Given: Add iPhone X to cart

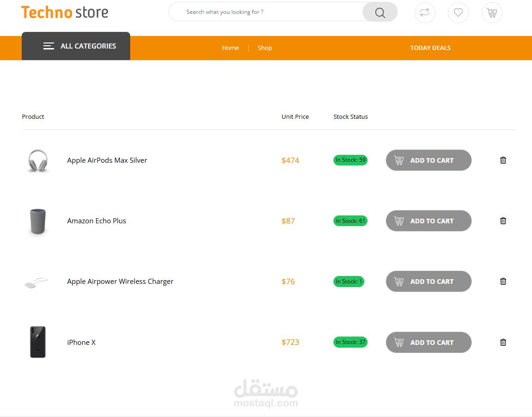Looking at the screenshot, I should (429, 342).
